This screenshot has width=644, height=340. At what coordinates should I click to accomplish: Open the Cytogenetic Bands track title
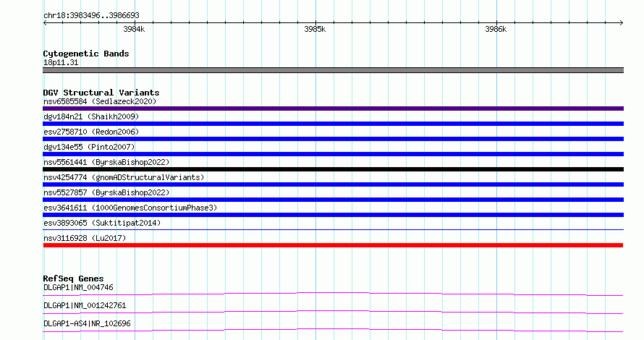[86, 54]
